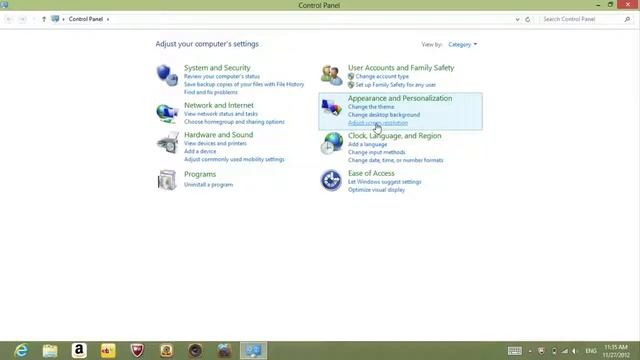640x360 pixels.
Task: Show hidden tray icons arrow
Action: (530, 351)
